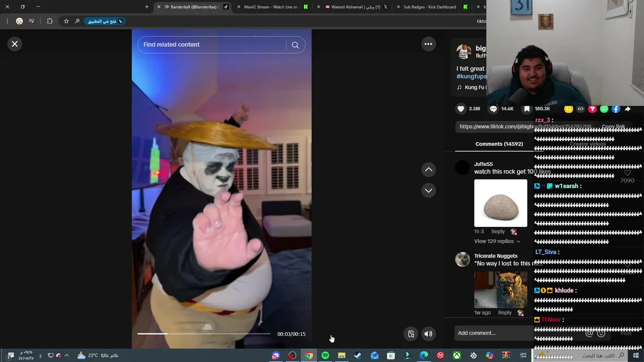Click the open in app TikTok button

(x=105, y=21)
